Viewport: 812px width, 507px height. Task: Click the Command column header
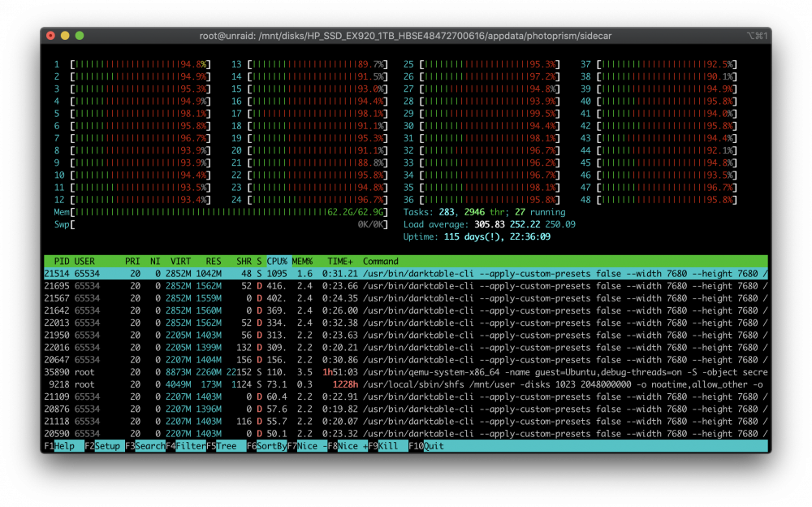381,262
